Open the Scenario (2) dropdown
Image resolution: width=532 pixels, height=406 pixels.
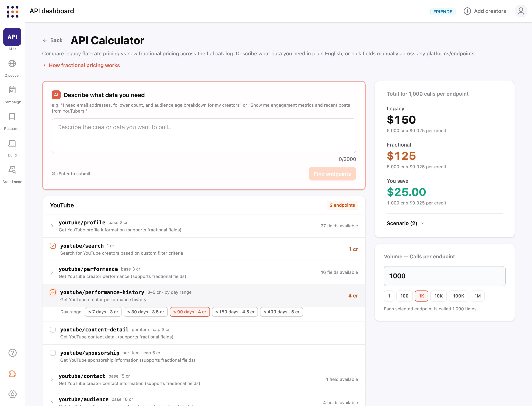405,223
